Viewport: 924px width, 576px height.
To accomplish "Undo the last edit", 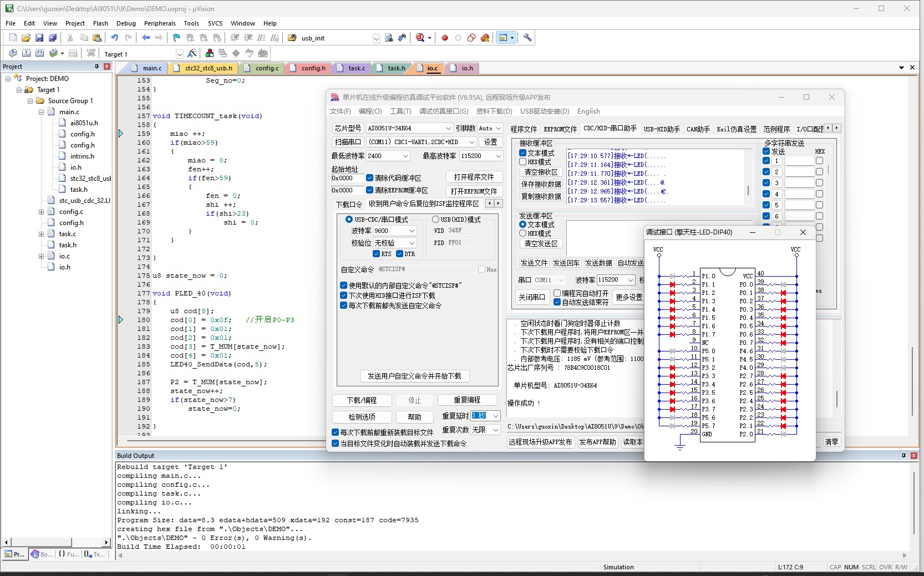I will [x=115, y=38].
